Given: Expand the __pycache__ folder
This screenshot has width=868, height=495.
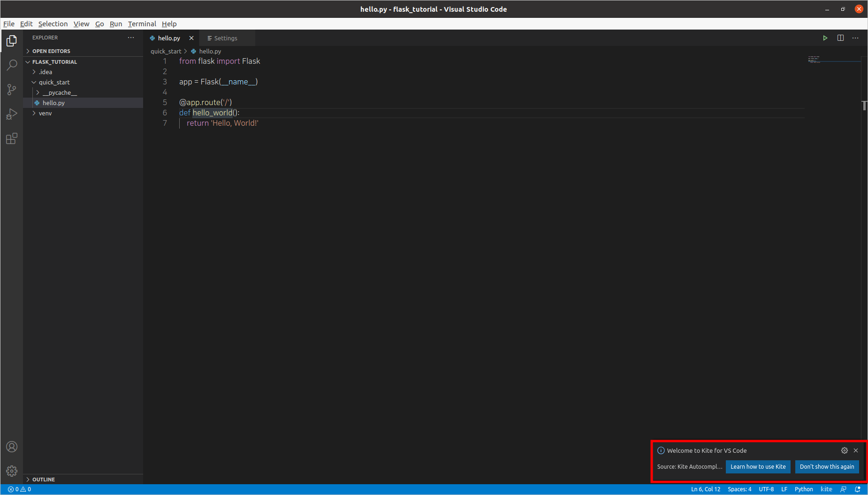Looking at the screenshot, I should tap(83, 92).
